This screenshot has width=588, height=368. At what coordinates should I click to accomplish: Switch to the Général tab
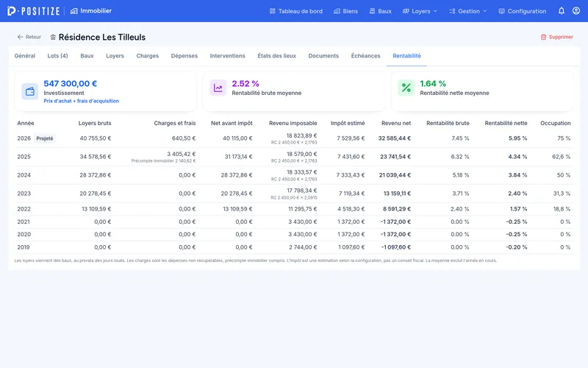click(x=25, y=56)
